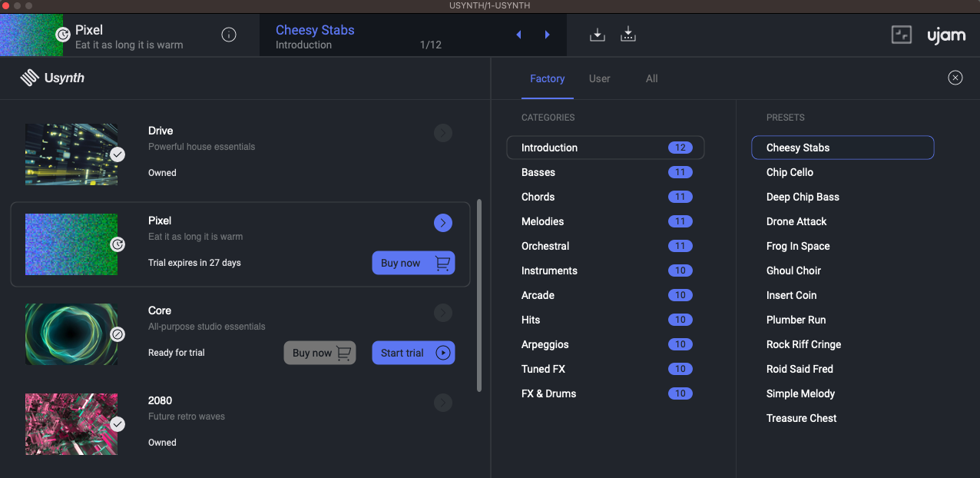Screen dimensions: 980x478
Task: Click the info icon next to Pixel
Action: point(229,35)
